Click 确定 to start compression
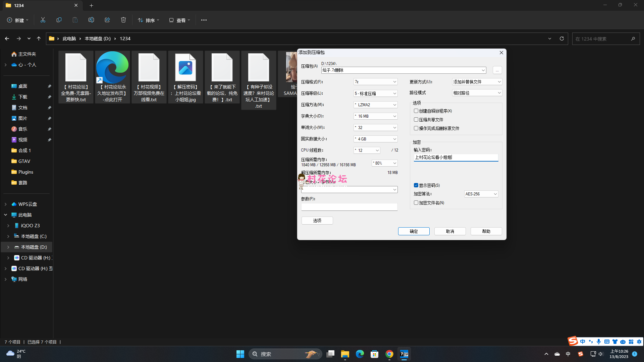644x362 pixels. [x=414, y=231]
